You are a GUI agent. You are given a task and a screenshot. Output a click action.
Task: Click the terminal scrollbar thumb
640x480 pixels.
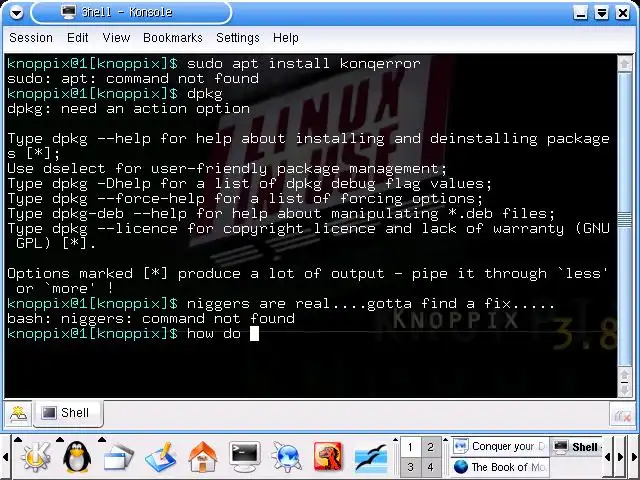click(x=624, y=219)
